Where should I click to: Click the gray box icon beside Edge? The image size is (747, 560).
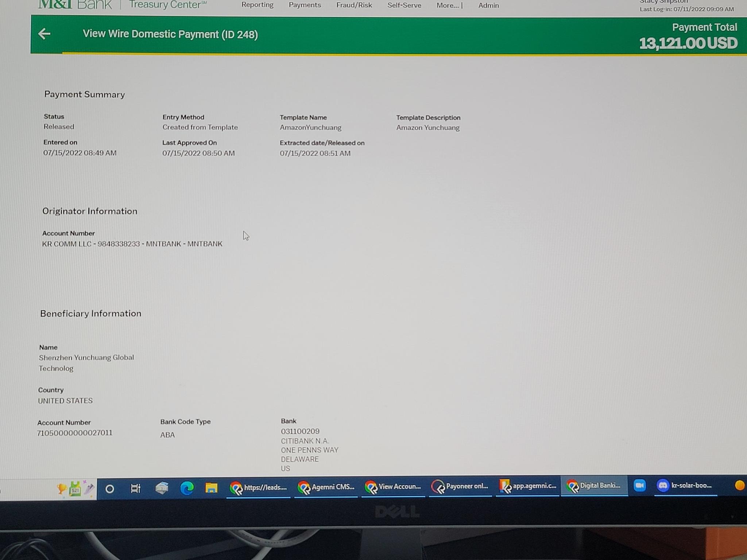click(x=162, y=488)
